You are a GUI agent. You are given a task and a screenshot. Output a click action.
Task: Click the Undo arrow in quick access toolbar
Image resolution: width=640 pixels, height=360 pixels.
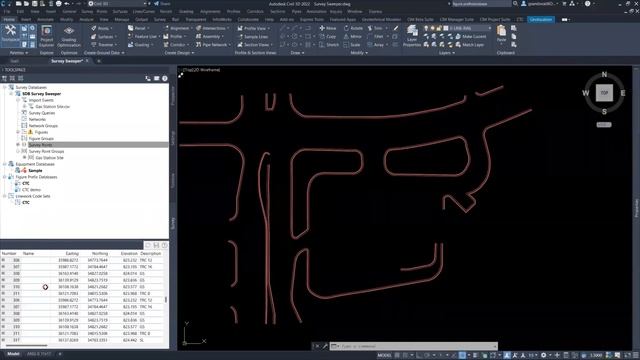(x=67, y=4)
